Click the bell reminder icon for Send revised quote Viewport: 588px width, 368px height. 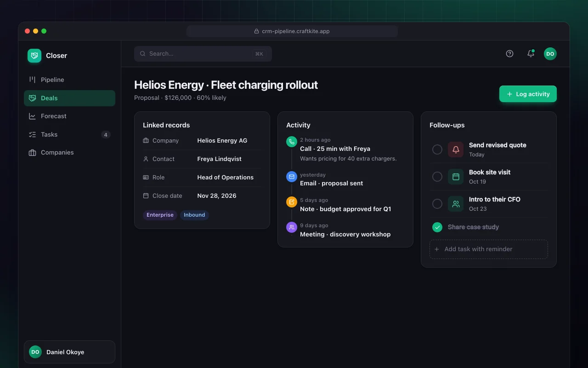tap(456, 149)
